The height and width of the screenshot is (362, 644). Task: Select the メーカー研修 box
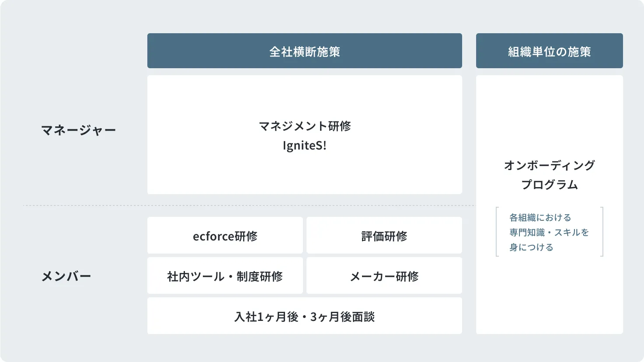384,276
